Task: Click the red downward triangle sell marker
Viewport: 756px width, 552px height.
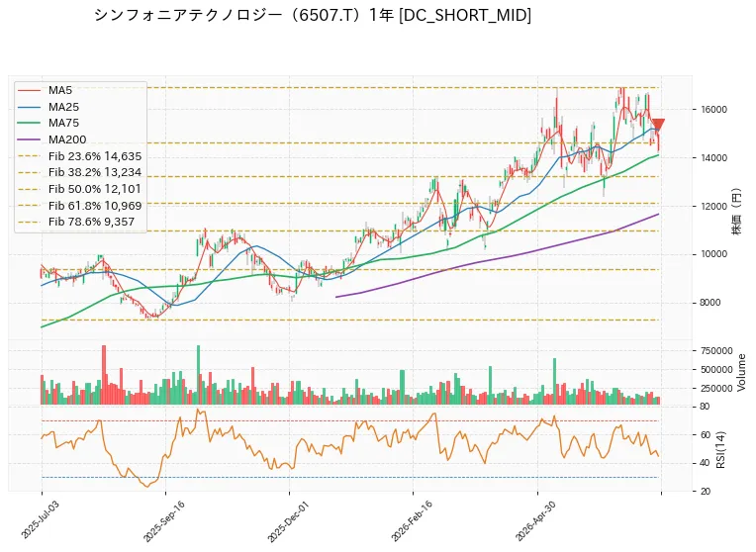Action: click(x=658, y=125)
